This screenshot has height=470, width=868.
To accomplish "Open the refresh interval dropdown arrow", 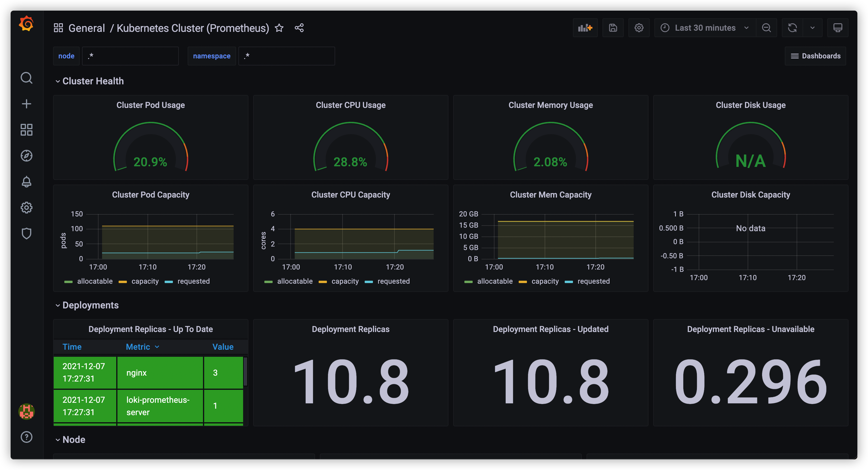I will (x=813, y=28).
